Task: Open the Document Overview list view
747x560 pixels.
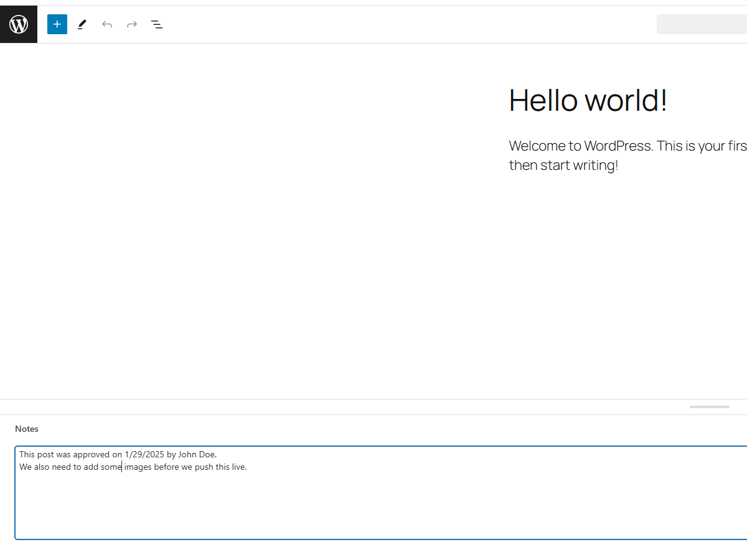Action: tap(157, 24)
